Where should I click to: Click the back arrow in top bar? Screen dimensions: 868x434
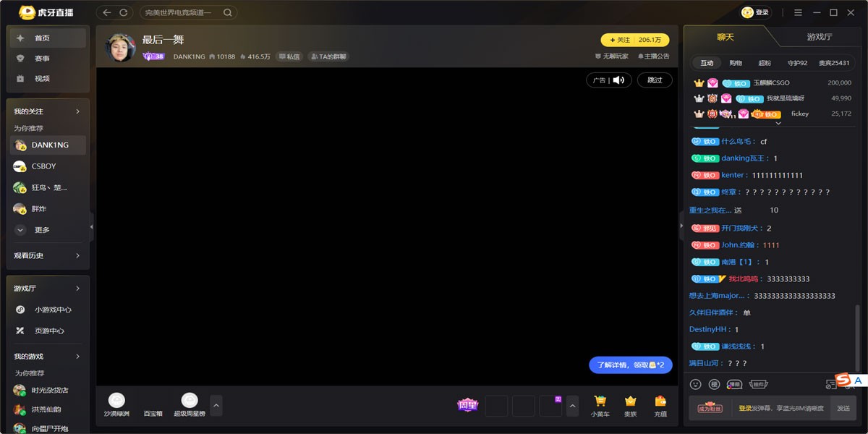(107, 12)
